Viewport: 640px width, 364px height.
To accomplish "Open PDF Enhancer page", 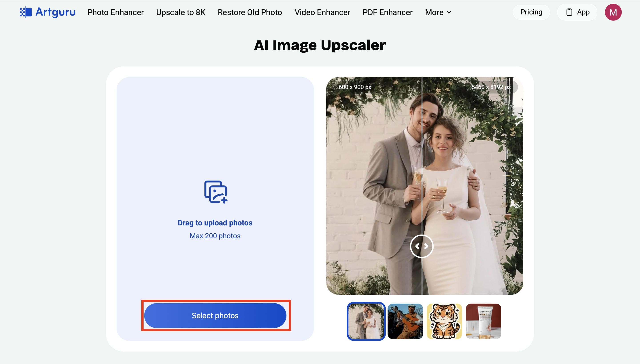I will [387, 12].
